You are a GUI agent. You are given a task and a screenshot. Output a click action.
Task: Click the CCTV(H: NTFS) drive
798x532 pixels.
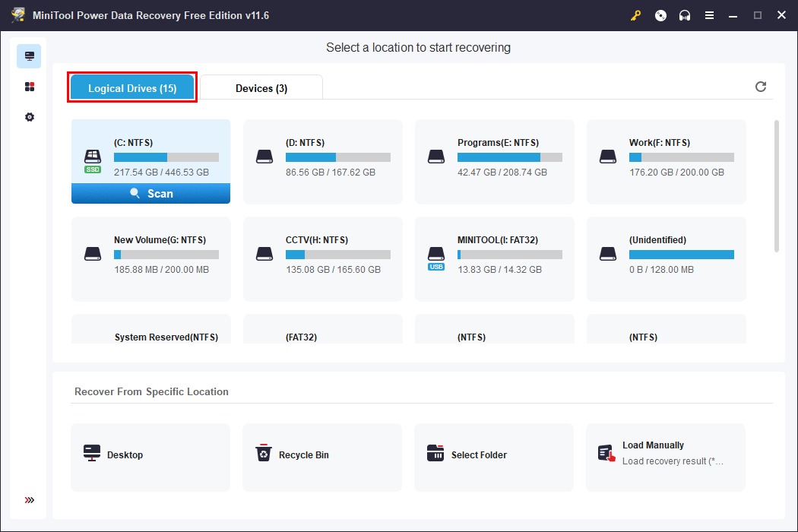coord(322,258)
